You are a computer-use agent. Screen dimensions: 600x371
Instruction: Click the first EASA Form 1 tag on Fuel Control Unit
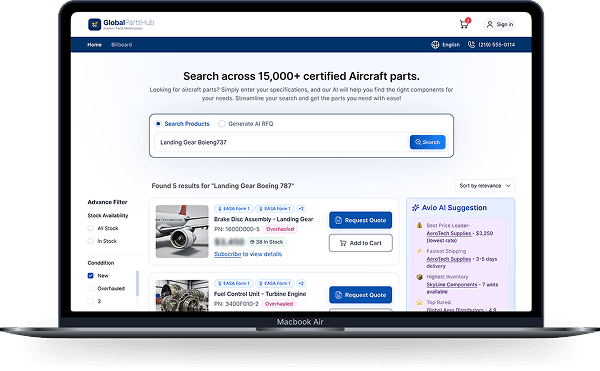(x=233, y=283)
